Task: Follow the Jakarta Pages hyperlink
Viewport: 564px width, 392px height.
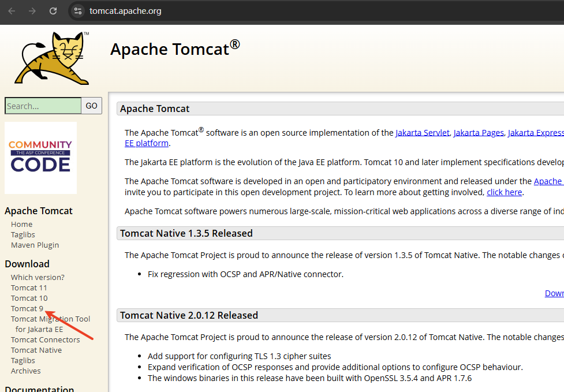Action: 479,133
